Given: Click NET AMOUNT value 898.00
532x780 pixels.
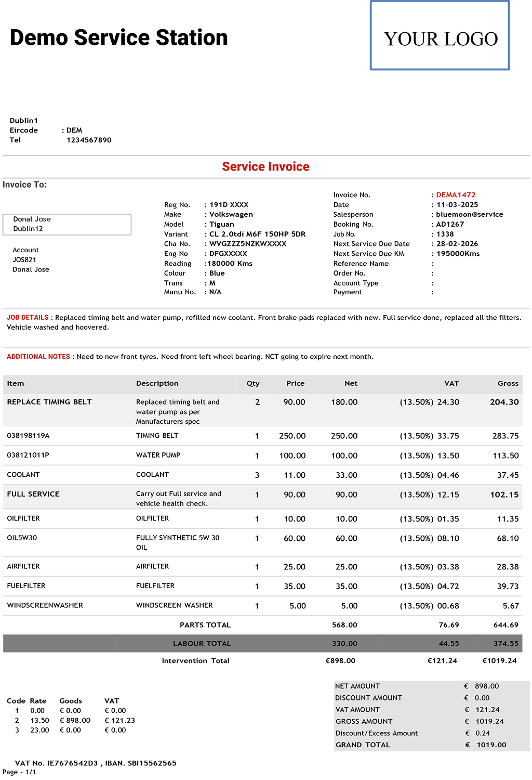Looking at the screenshot, I should (487, 686).
